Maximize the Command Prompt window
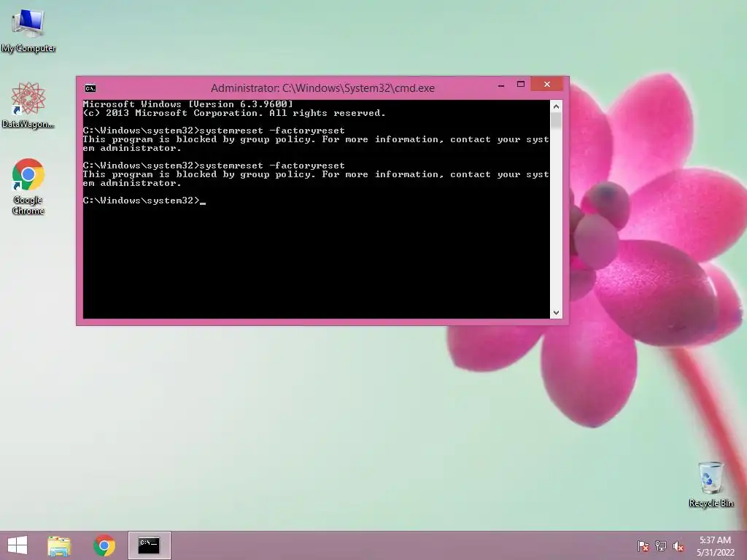This screenshot has height=560, width=747. tap(521, 85)
